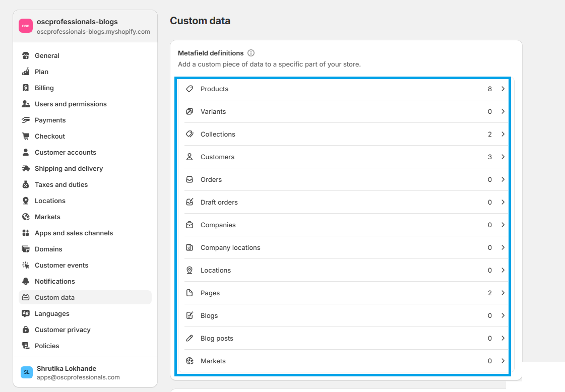Image resolution: width=565 pixels, height=392 pixels.
Task: Click the Blog posts pencil icon
Action: pos(190,338)
